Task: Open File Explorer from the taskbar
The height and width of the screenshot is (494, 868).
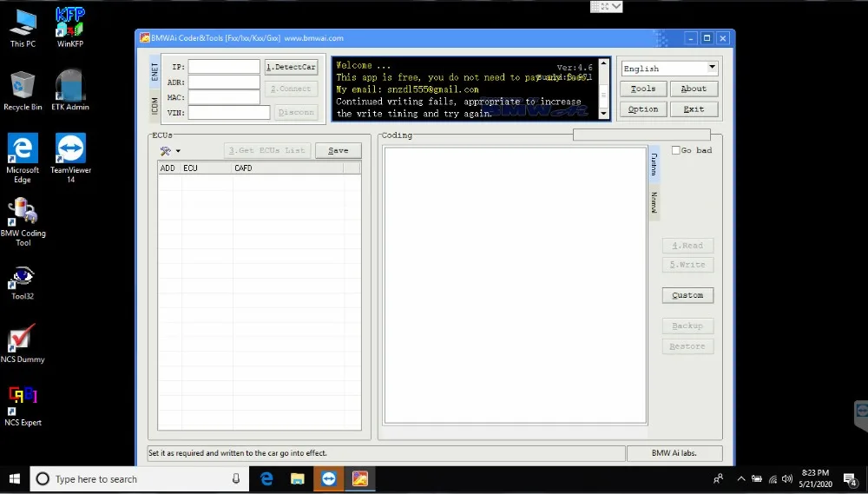Action: (298, 479)
